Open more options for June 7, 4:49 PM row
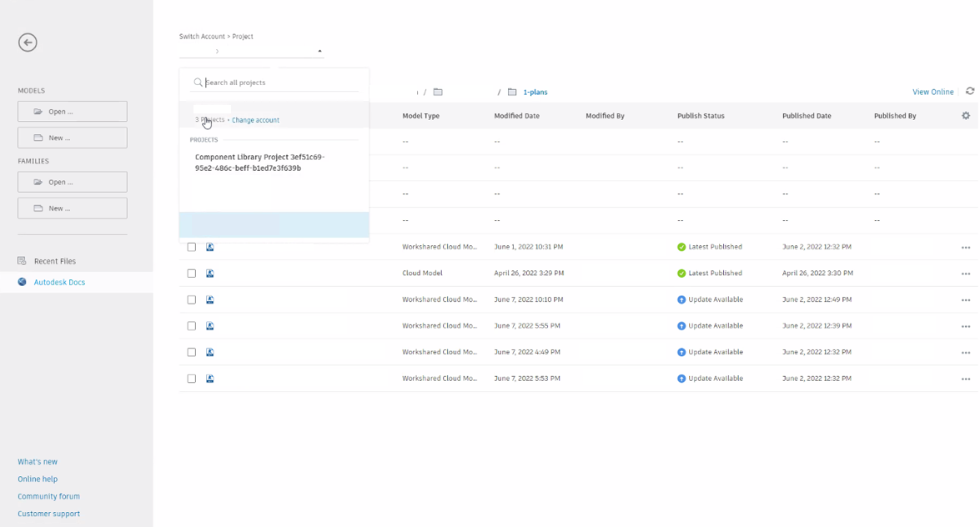 [965, 353]
